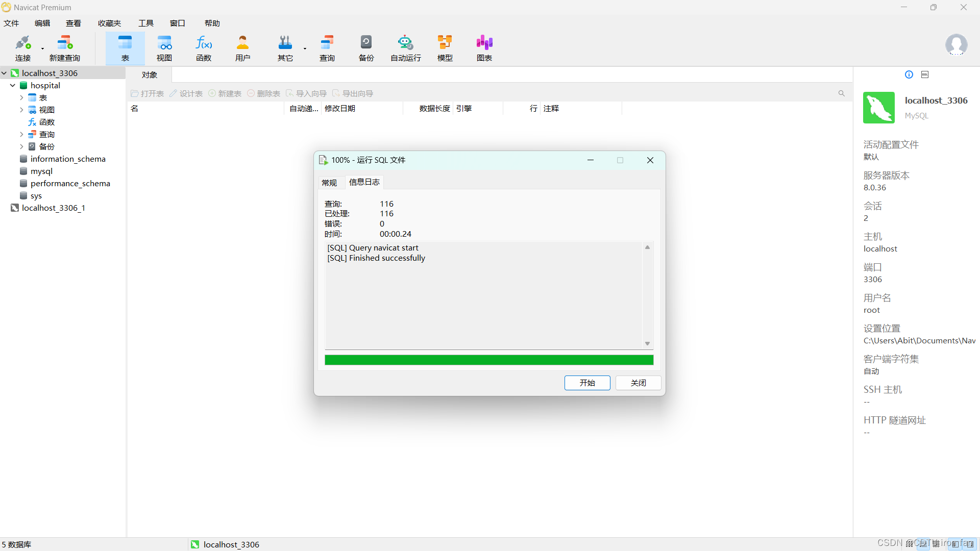The image size is (980, 551).
Task: Select the performance_schema database
Action: (70, 183)
